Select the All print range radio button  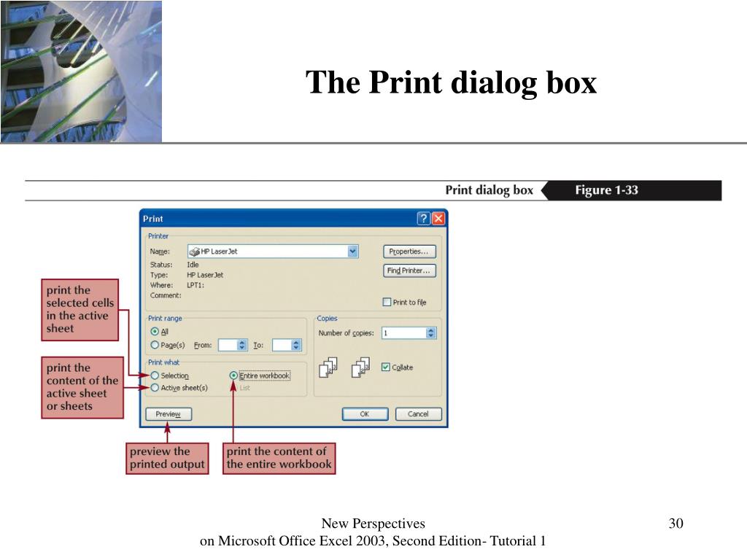click(x=155, y=332)
